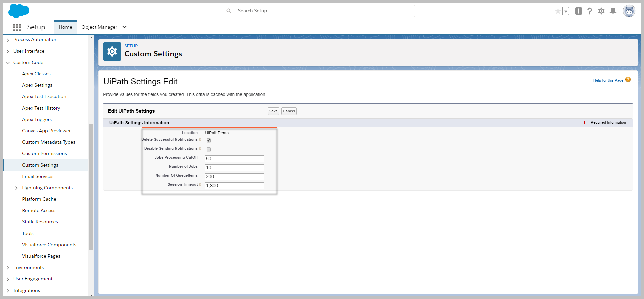Open the setup gear icon in header
Viewport: 644px width, 299px height.
tap(601, 11)
